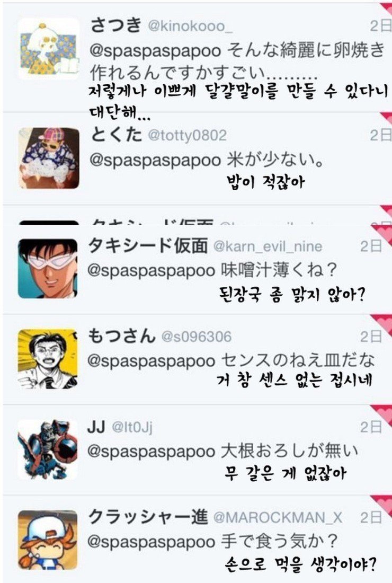This screenshot has height=583, width=392.
Task: Click the @karn_evil_nine username
Action: pyautogui.click(x=268, y=246)
